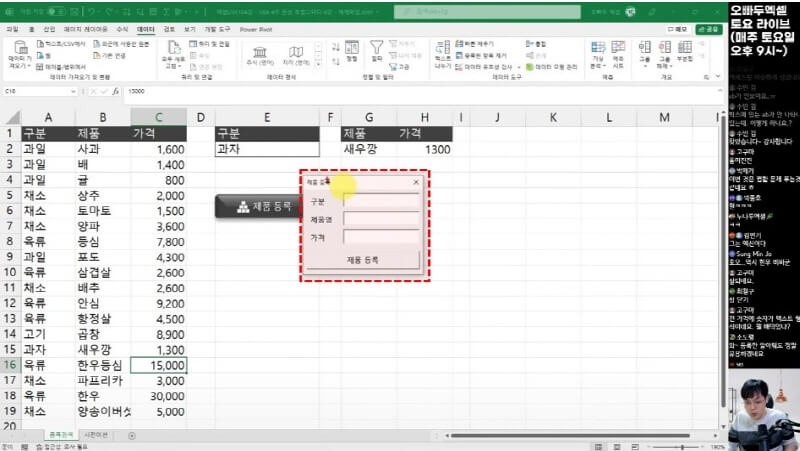Click Data Validation (데이터 유효성 검사)
This screenshot has height=451, width=800.
(483, 67)
